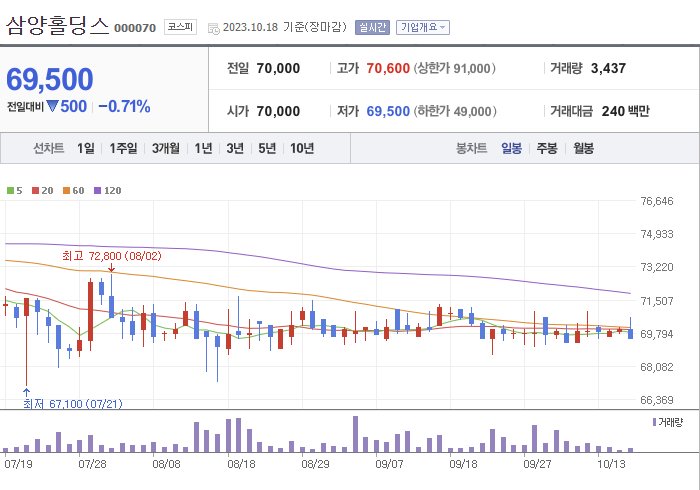Click the 상한가 91,000 text
The image size is (700, 490).
click(454, 68)
